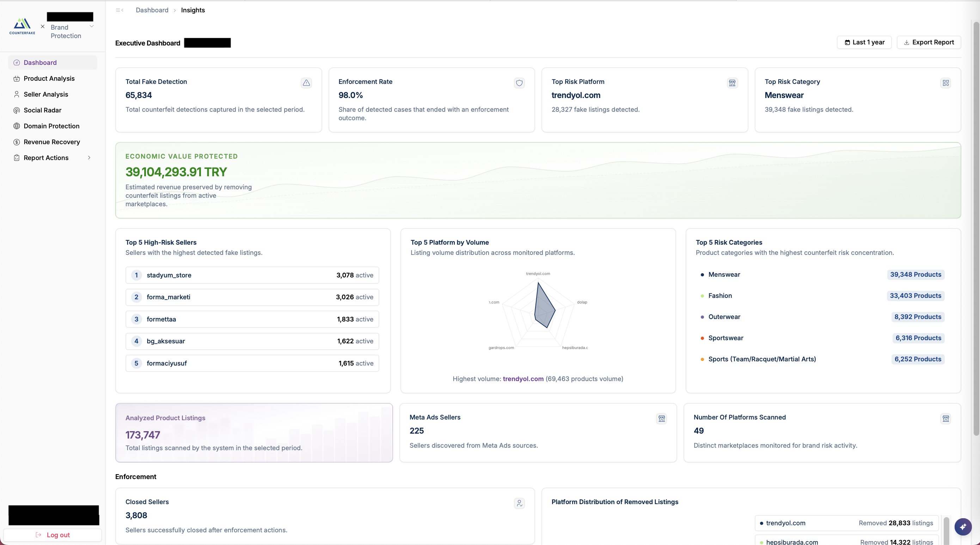Click the grid icon on Top Risk Category card

946,83
